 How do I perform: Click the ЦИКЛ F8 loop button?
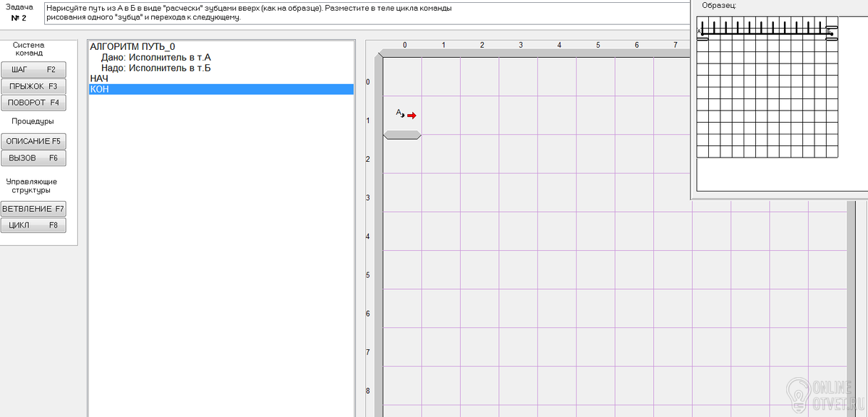(33, 225)
